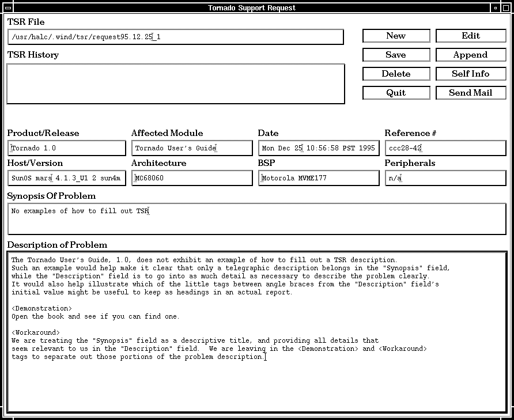Click the "Host/Version" label
Viewport: 514px width, 420px height.
point(35,163)
